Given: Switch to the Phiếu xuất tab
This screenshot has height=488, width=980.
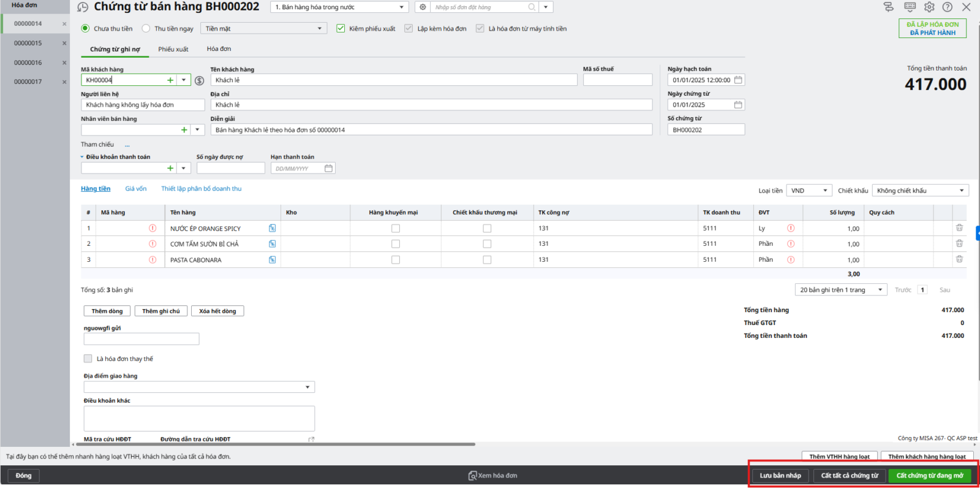Looking at the screenshot, I should tap(173, 49).
